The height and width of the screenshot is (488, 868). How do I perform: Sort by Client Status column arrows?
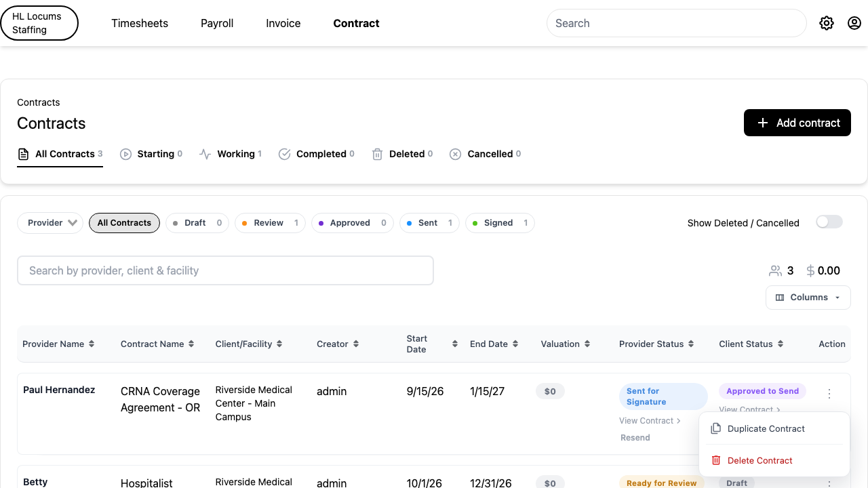click(781, 344)
